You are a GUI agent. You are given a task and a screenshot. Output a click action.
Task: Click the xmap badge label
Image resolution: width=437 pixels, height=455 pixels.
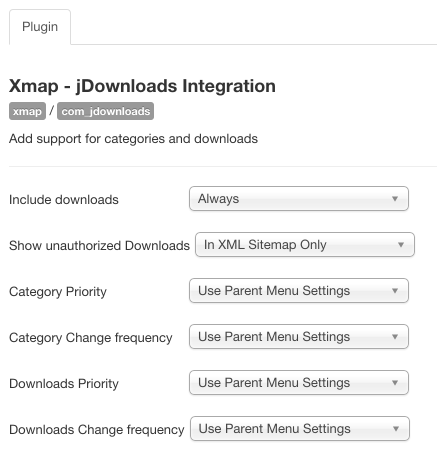(x=27, y=111)
